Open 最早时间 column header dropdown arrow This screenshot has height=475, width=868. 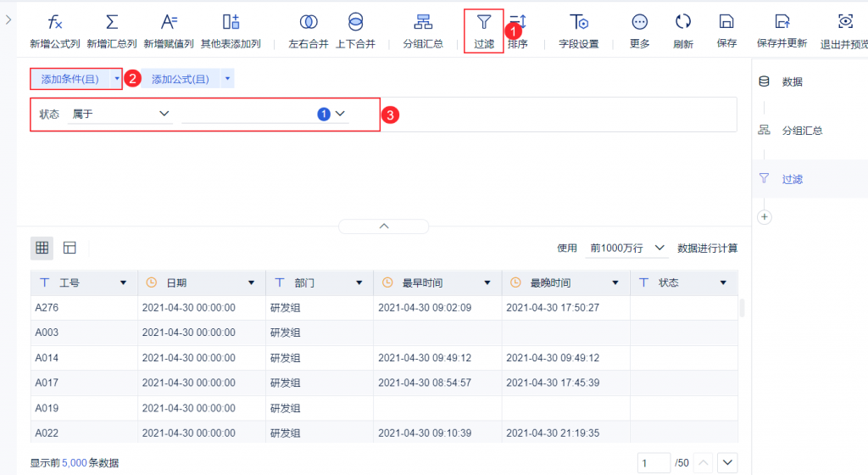pyautogui.click(x=487, y=283)
